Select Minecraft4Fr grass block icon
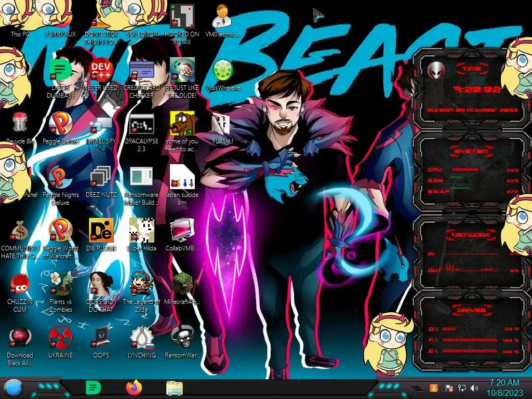 pos(182,284)
